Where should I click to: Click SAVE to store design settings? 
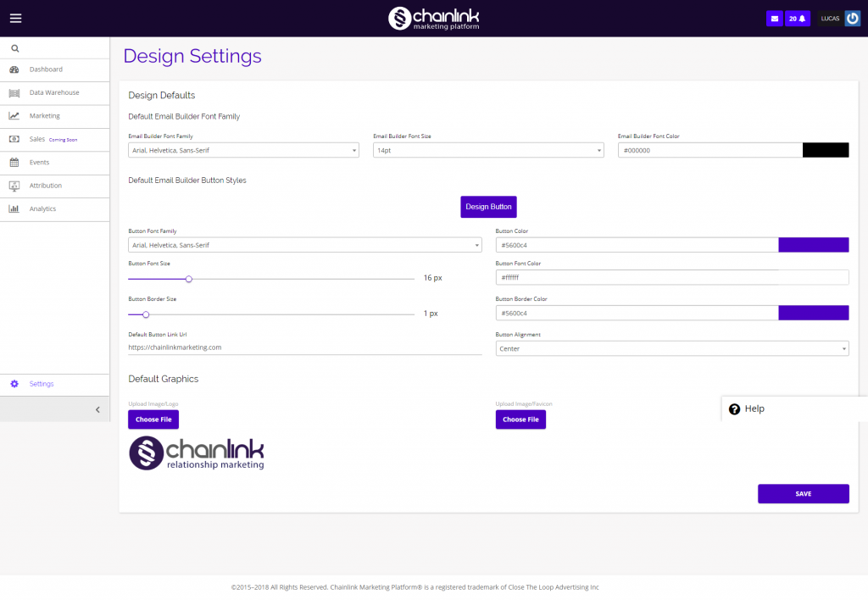[803, 493]
